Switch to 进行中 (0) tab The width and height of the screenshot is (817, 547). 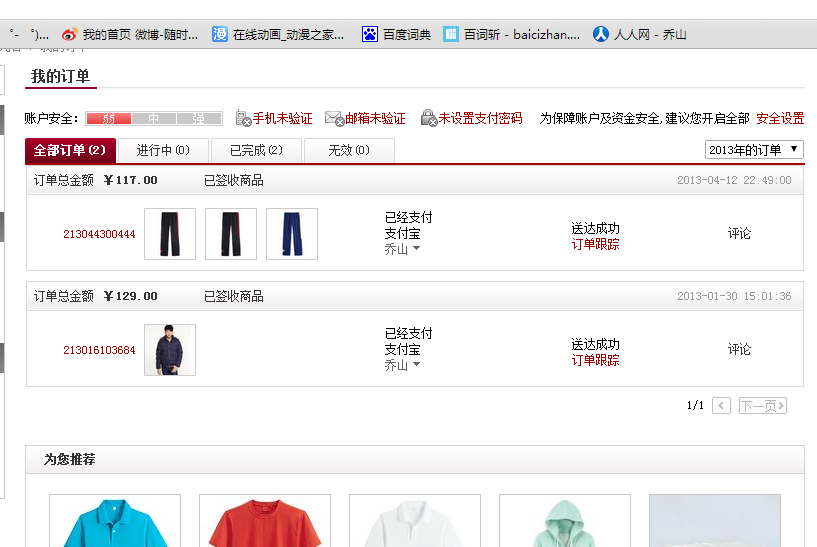(x=163, y=151)
